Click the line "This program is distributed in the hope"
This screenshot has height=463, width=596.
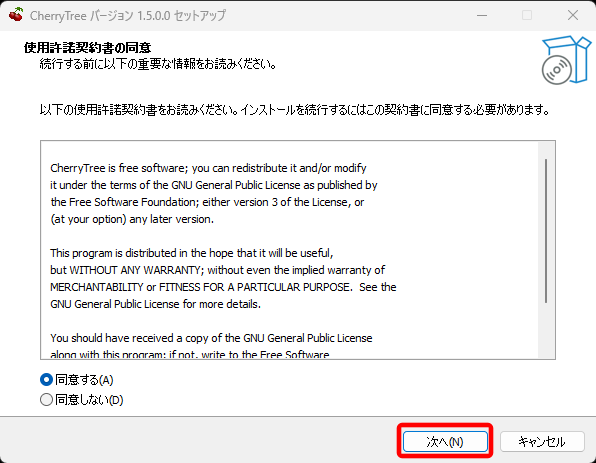point(192,253)
